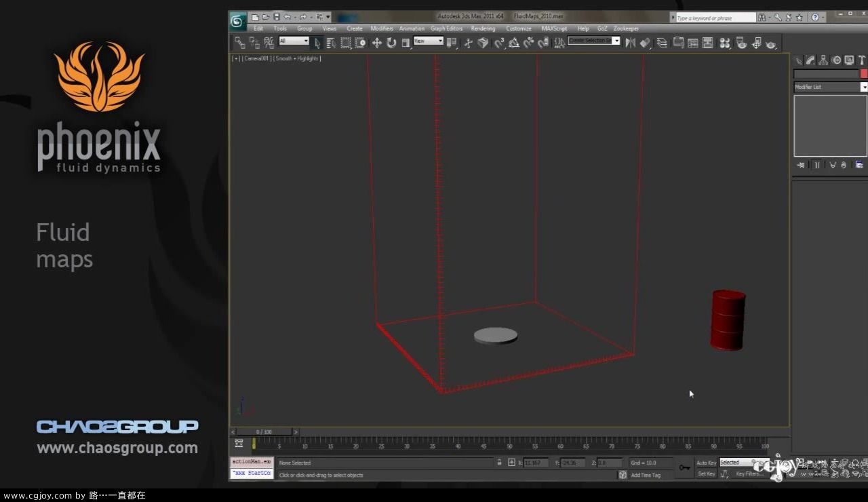Select the Bind to Space Warp tool

tap(269, 43)
